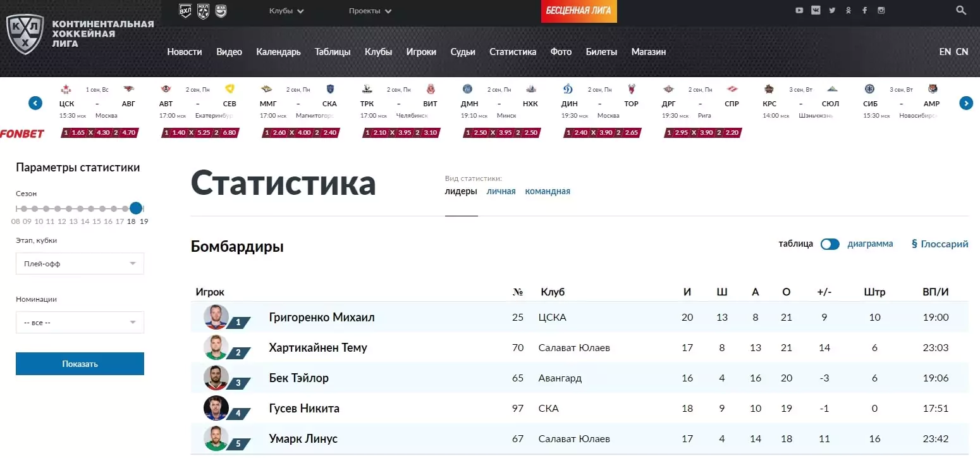This screenshot has width=980, height=458.
Task: Open Григоренко Михаил player row
Action: coord(579,317)
